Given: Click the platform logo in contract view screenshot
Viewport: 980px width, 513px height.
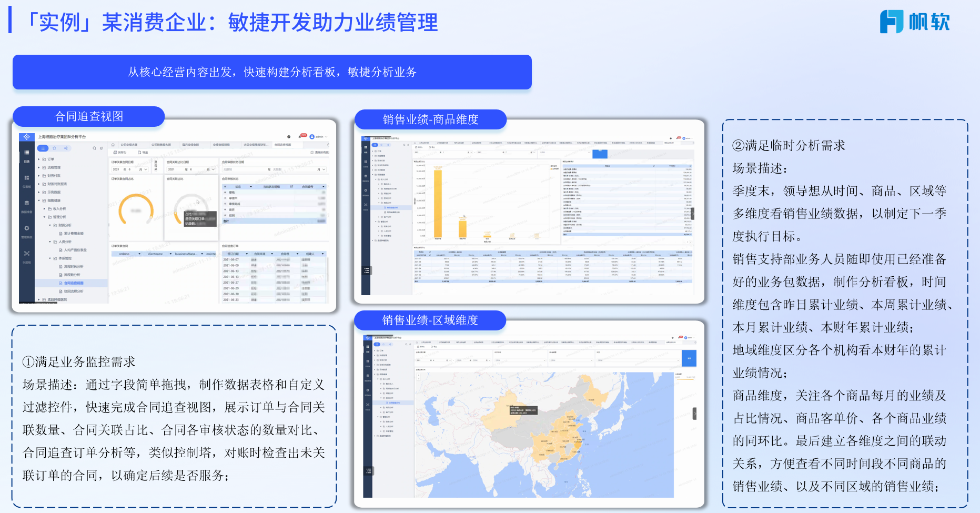Looking at the screenshot, I should (26, 137).
